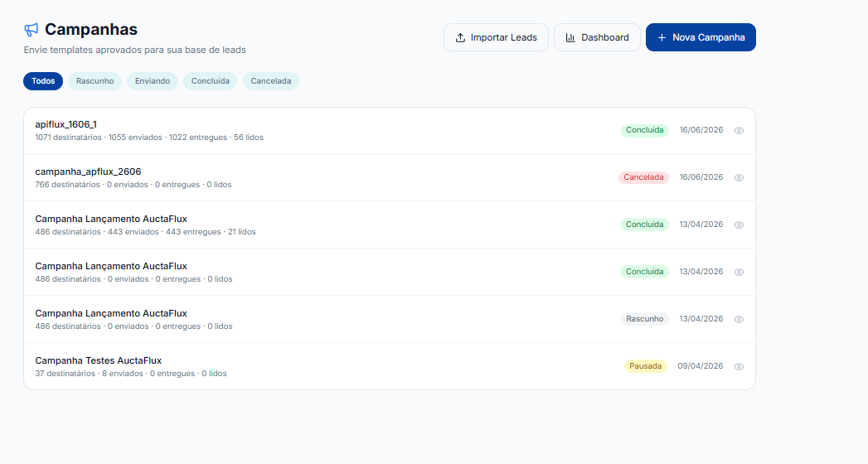Filter list by Concluída status
868x464 pixels.
(211, 80)
